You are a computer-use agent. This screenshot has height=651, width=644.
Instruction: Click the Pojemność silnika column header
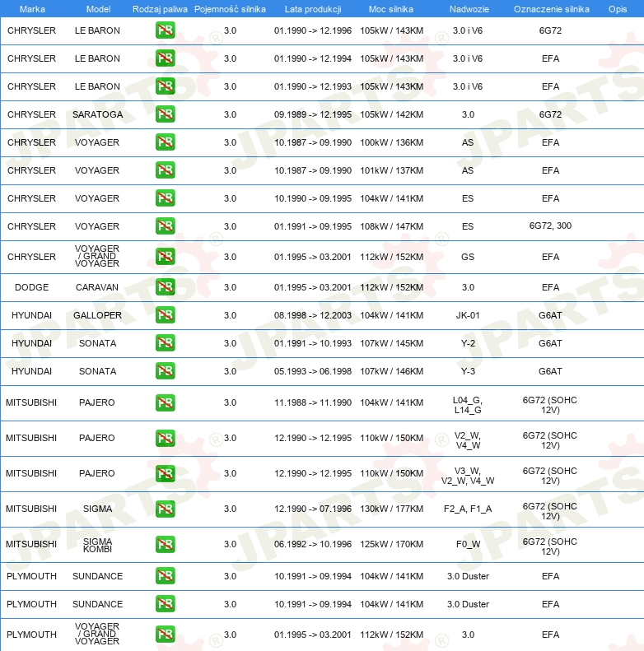click(x=230, y=9)
